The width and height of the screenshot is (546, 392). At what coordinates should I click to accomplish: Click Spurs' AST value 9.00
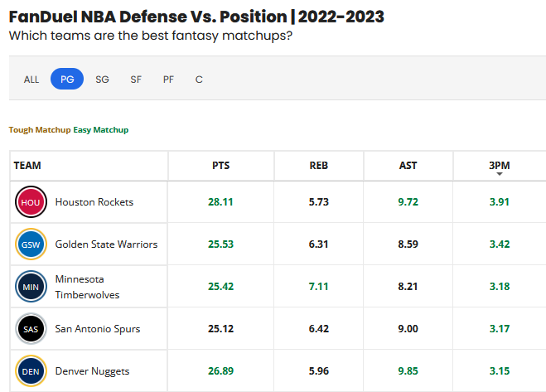(x=408, y=329)
